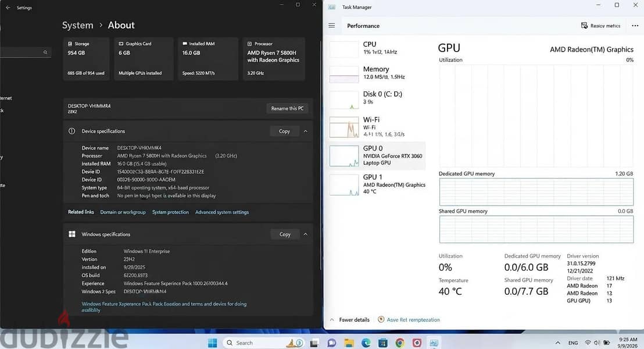
Task: Select GPU 0 NVIDIA GeForce RTX 3060
Action: [x=377, y=156]
